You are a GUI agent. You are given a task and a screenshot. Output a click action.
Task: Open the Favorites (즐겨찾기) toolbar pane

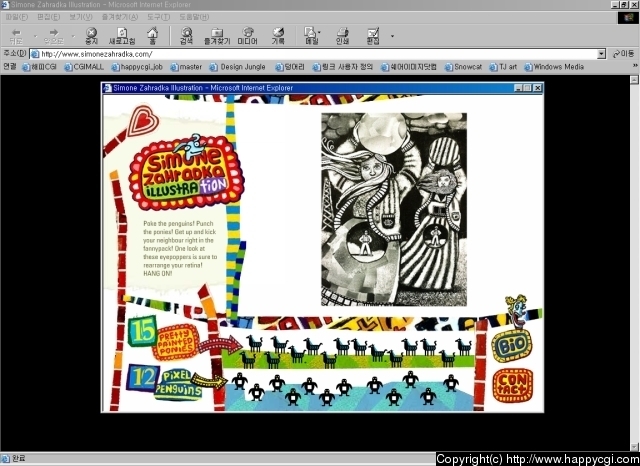point(217,36)
